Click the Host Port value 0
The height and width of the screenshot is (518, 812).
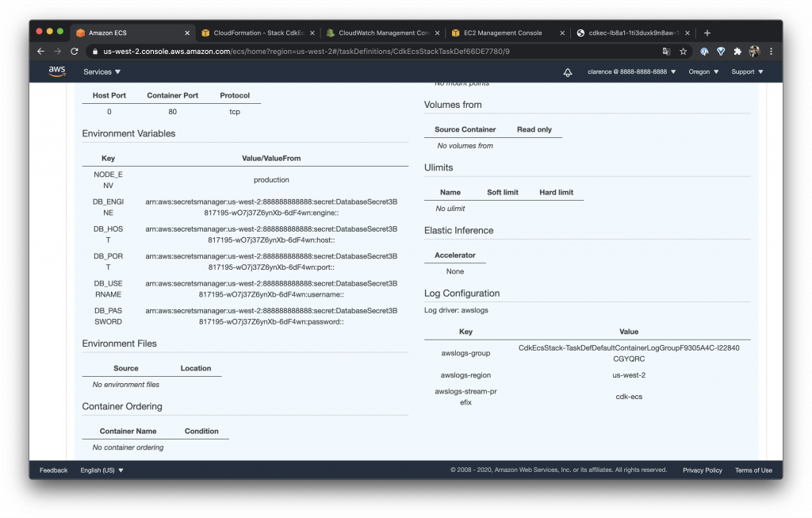pyautogui.click(x=109, y=112)
